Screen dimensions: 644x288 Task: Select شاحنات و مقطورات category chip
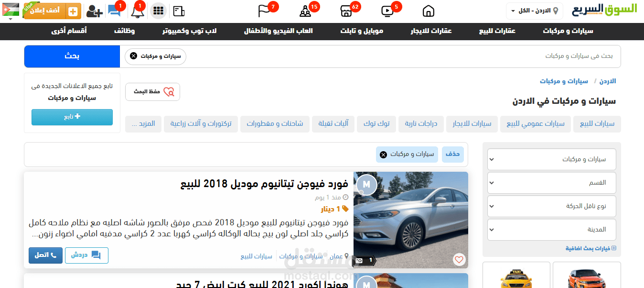(275, 124)
